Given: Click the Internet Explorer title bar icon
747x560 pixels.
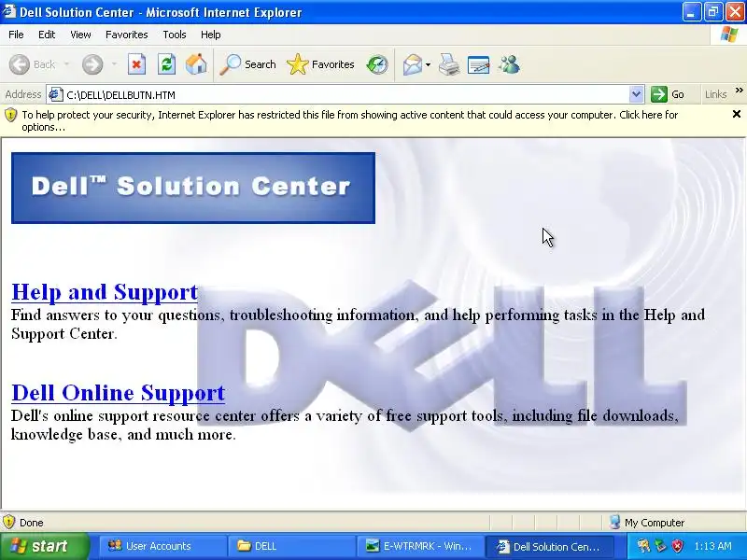Looking at the screenshot, I should tap(9, 11).
